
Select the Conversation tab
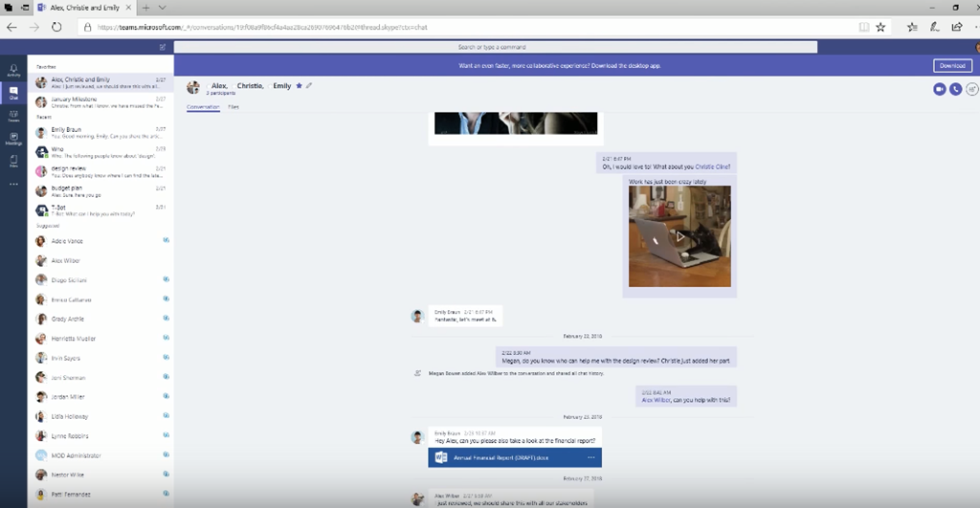click(203, 107)
